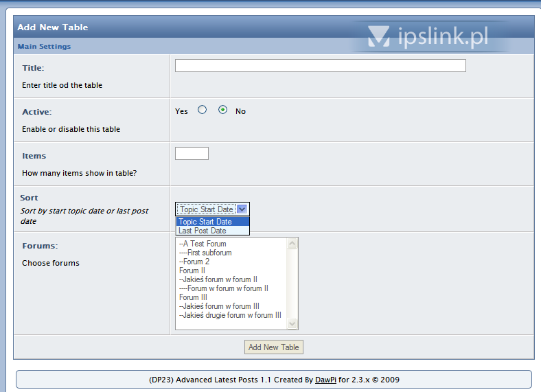The image size is (541, 392).
Task: Choose Topic Start Date option in list
Action: coord(212,222)
